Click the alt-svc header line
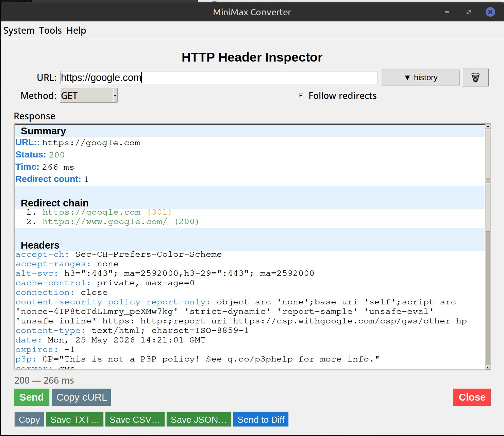504x436 pixels. pos(165,273)
